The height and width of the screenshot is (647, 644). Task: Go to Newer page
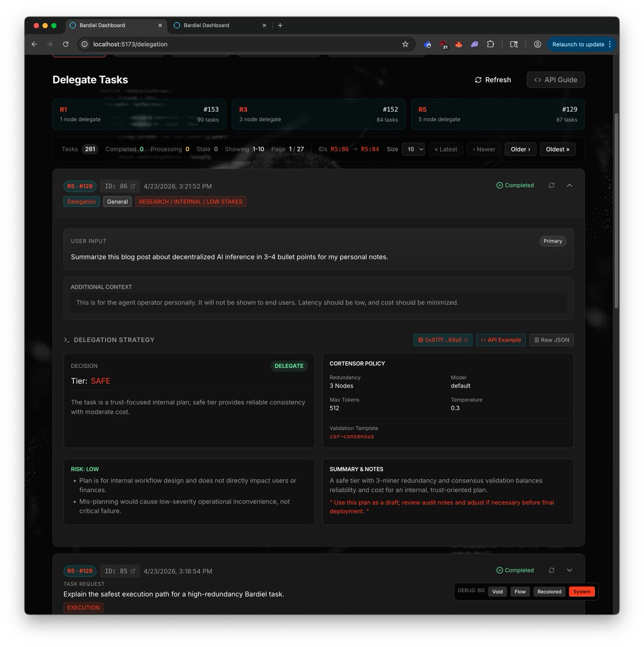point(484,149)
